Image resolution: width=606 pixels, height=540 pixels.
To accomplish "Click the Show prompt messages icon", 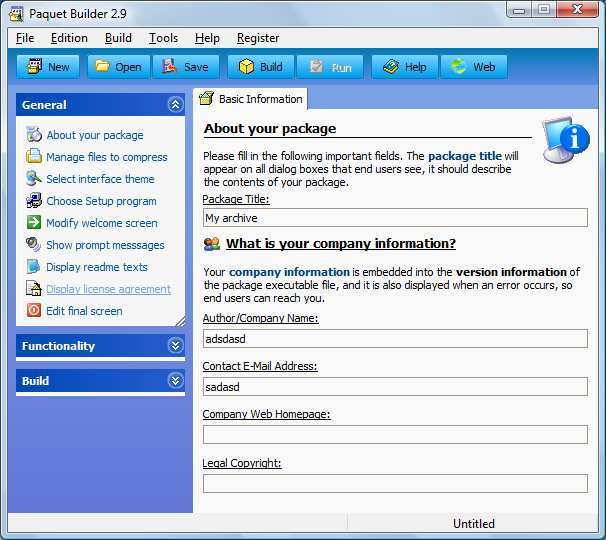I will [x=34, y=244].
